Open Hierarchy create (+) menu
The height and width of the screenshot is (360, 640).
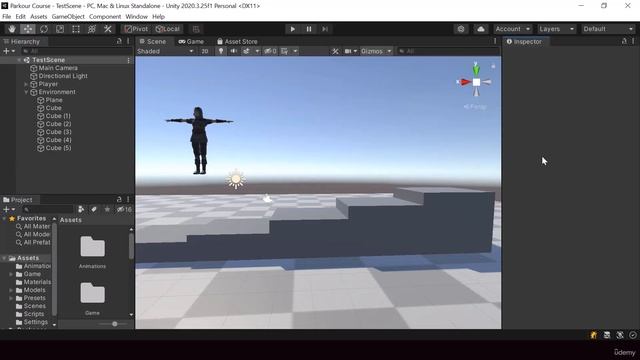click(9, 51)
